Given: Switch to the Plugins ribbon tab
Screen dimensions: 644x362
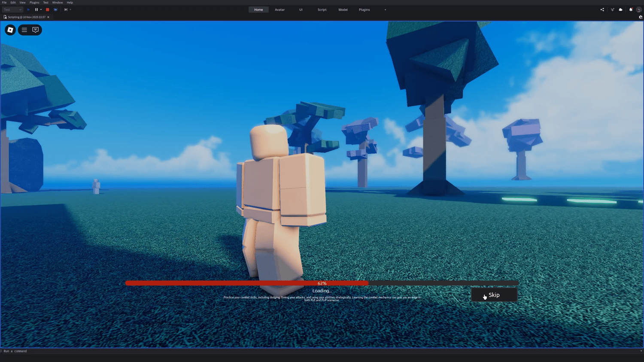Looking at the screenshot, I should click(x=364, y=9).
